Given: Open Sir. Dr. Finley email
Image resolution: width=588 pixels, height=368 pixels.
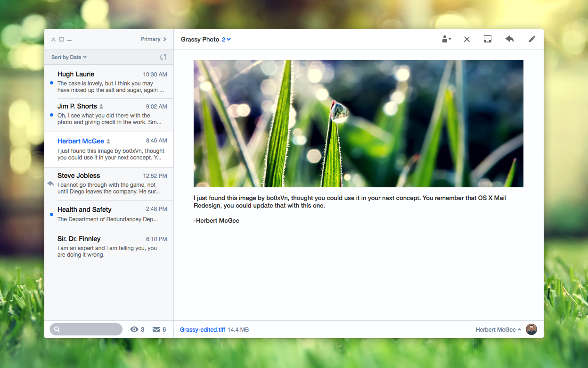Looking at the screenshot, I should point(109,246).
